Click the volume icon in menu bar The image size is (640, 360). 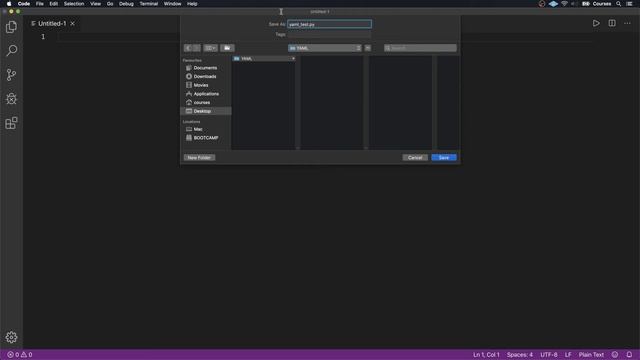574,4
